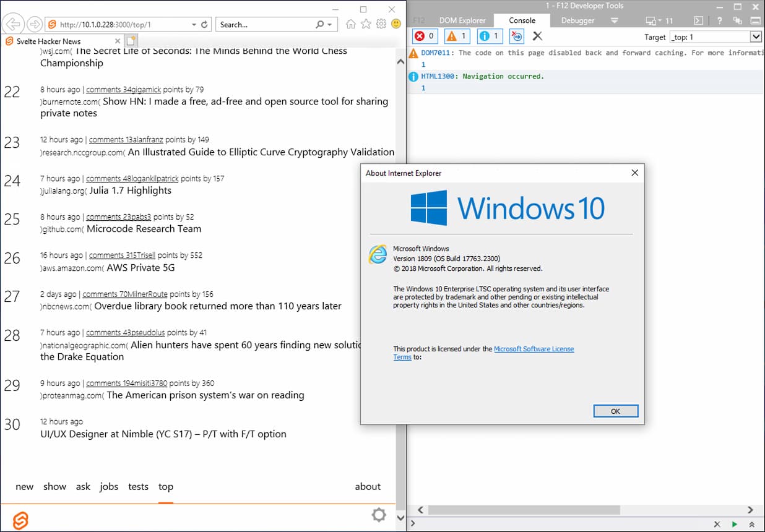765x532 pixels.
Task: Toggle the info messages filter showing 1
Action: pos(490,36)
